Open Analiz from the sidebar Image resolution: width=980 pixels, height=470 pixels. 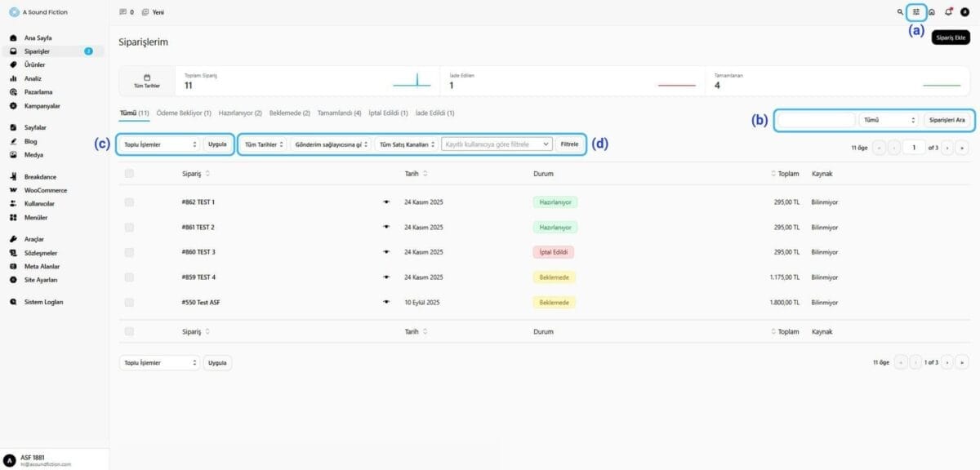33,78
